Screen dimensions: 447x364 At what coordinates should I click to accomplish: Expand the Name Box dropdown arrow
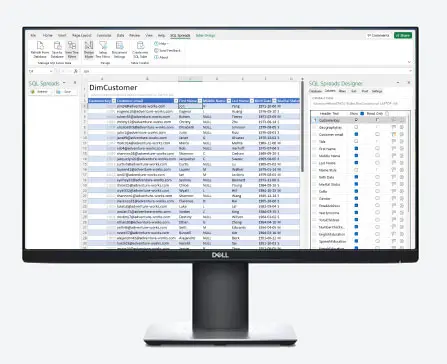point(51,71)
